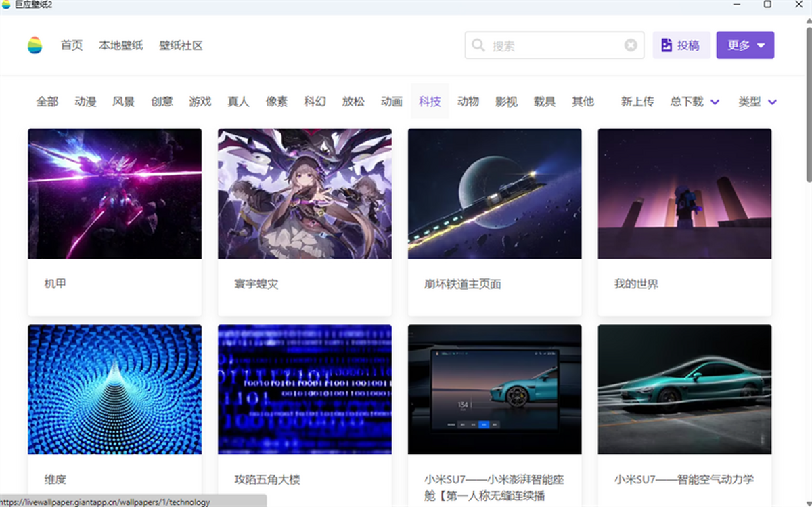Click the 投稿 submit button
The image size is (812, 507).
[681, 45]
